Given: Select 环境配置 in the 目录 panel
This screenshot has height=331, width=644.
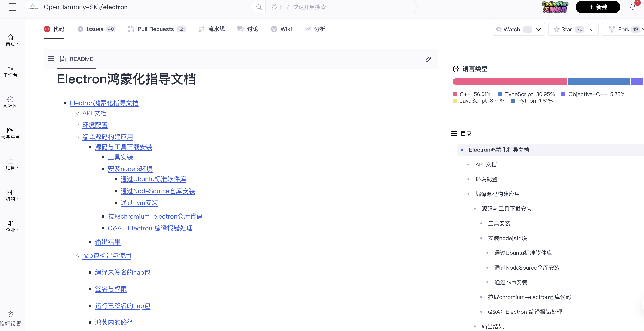Looking at the screenshot, I should click(x=486, y=179).
